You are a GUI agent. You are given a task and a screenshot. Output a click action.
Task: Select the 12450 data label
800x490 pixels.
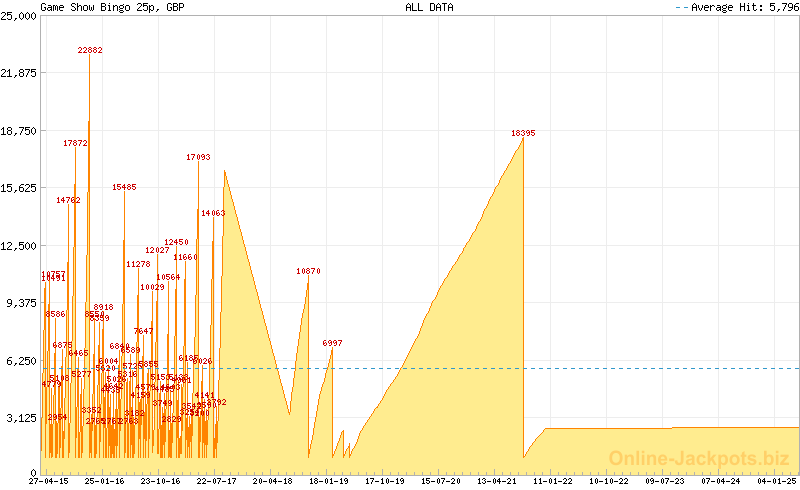tap(176, 242)
